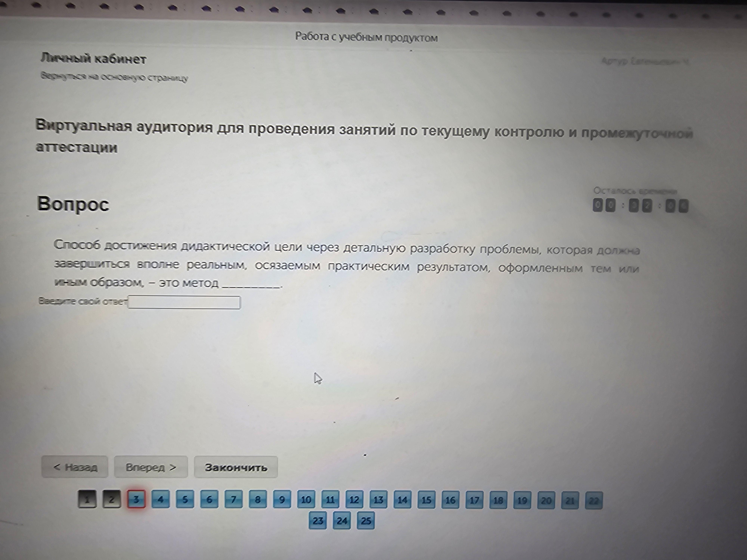Jump to question 9
The width and height of the screenshot is (747, 560).
(x=282, y=500)
